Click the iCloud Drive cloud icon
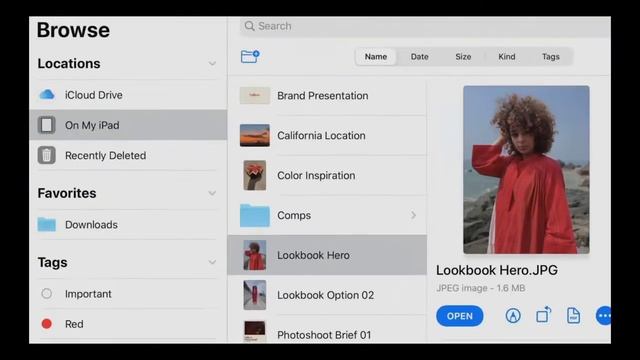 coord(47,95)
